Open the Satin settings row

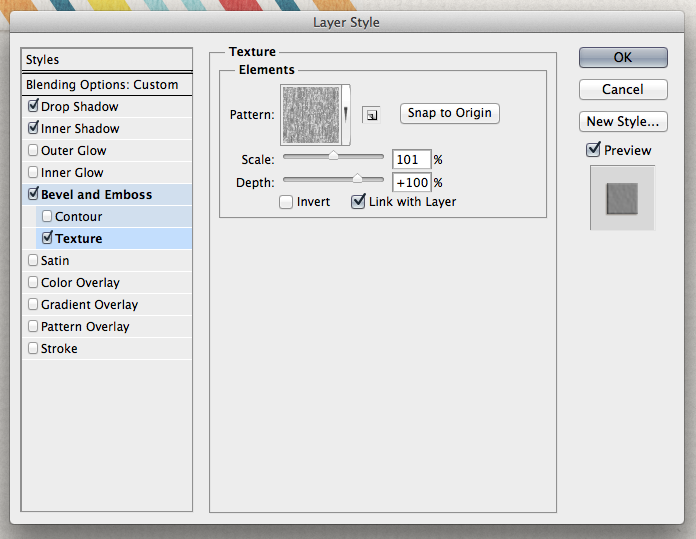107,261
